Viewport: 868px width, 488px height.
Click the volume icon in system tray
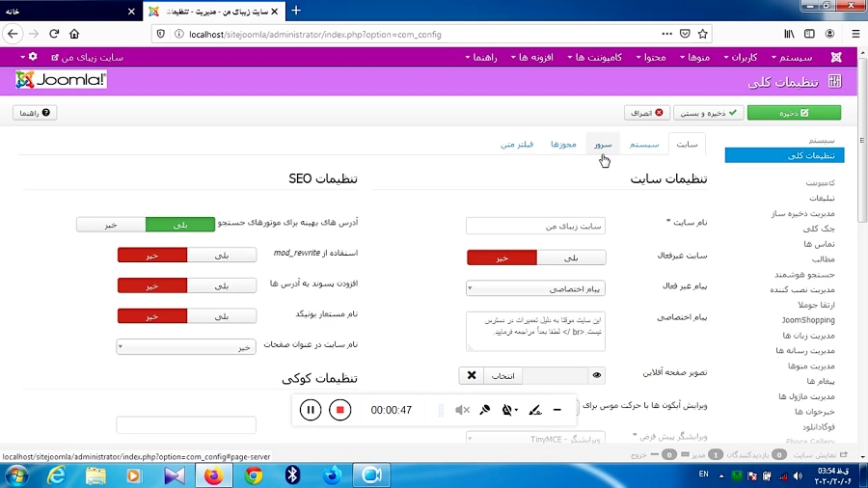[798, 475]
